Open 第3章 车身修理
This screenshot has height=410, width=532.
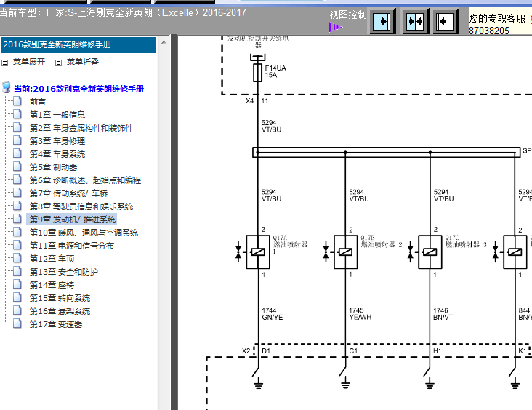(x=57, y=141)
